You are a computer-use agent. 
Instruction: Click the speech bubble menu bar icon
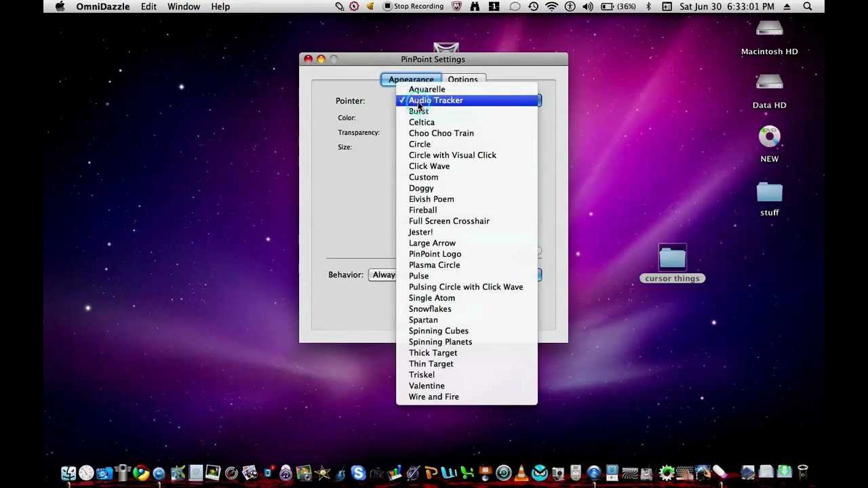pos(515,6)
